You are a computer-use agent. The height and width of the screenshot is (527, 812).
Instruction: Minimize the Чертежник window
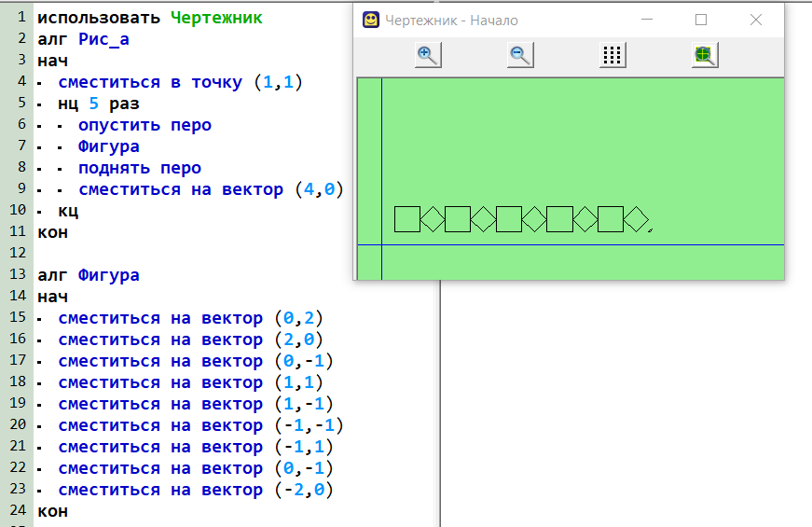(x=647, y=20)
